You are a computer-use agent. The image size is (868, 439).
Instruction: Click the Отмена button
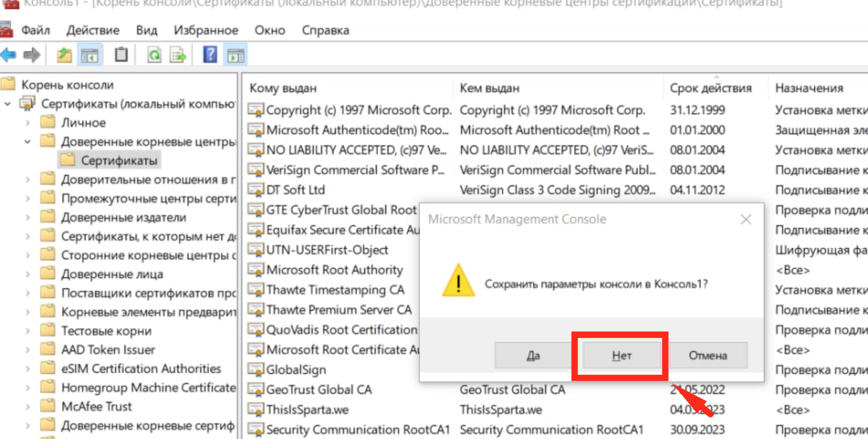click(x=708, y=355)
